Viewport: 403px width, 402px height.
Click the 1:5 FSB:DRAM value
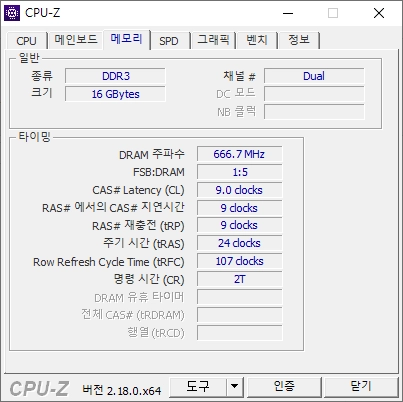(239, 172)
